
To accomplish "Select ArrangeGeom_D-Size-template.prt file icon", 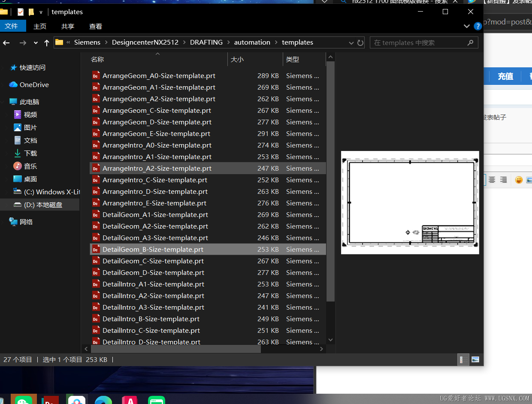I will pyautogui.click(x=96, y=122).
